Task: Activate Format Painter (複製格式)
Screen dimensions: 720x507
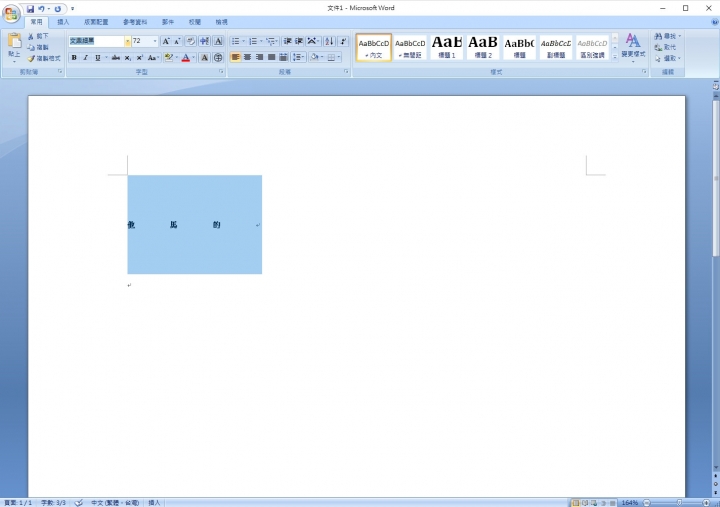Action: 44,58
